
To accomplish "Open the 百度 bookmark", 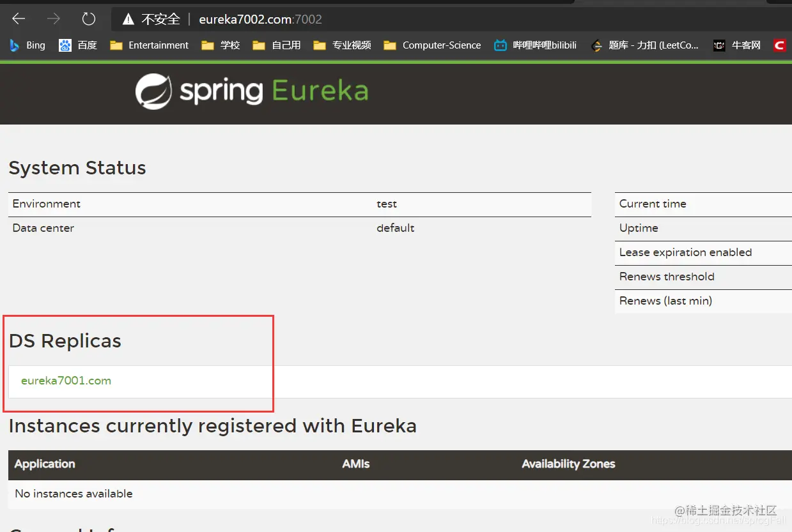I will tap(78, 45).
